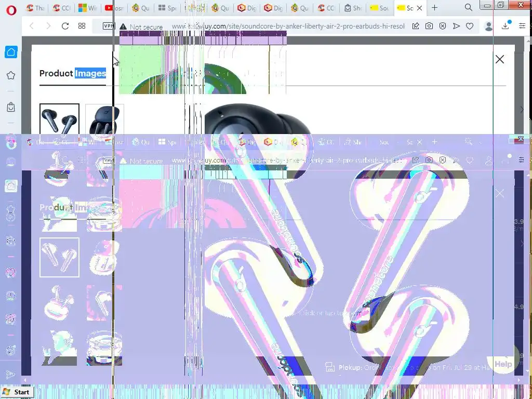
Task: Open the sidebar heart icon
Action: (x=11, y=272)
